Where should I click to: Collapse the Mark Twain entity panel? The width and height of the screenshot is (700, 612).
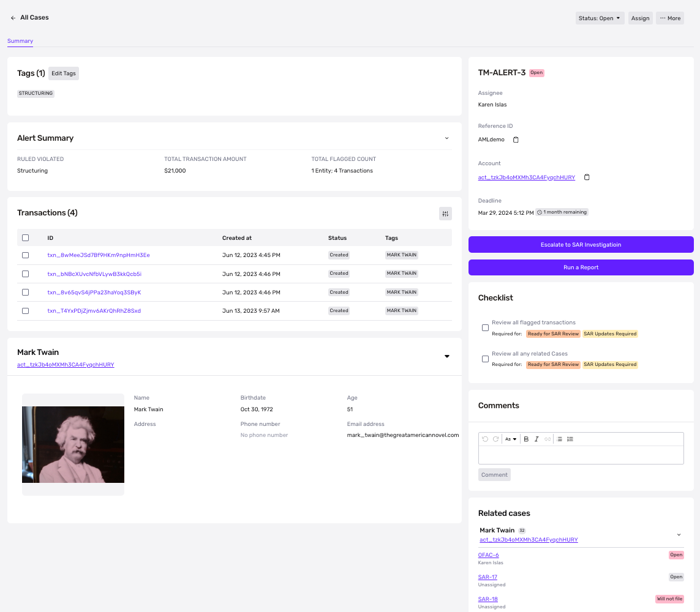(x=446, y=356)
